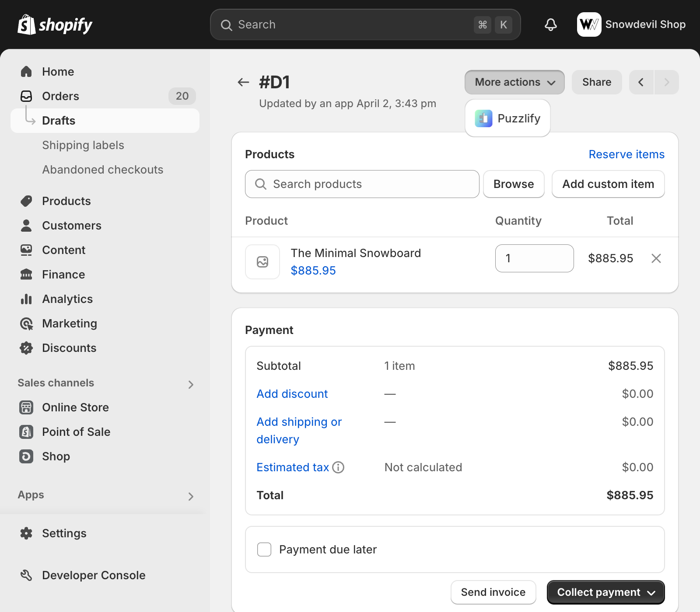Open the Estimated tax info icon
The height and width of the screenshot is (612, 700).
[338, 467]
